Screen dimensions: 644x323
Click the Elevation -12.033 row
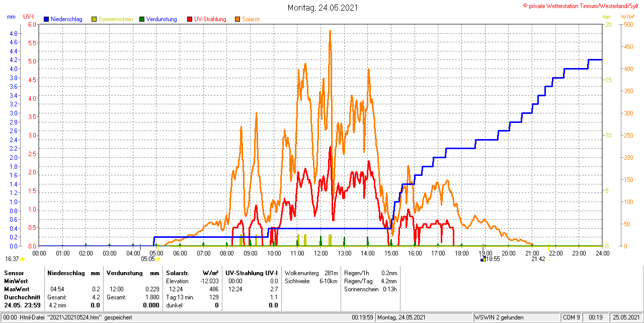(192, 281)
